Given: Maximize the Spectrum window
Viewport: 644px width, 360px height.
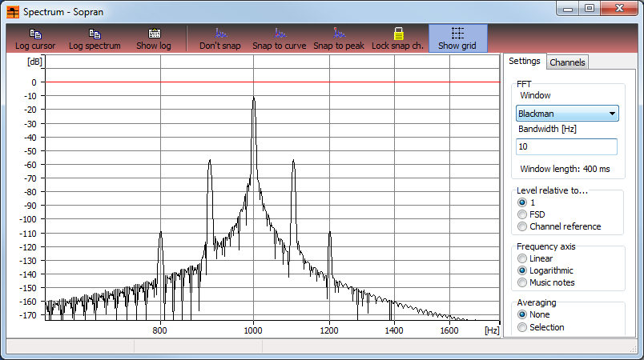Looking at the screenshot, I should click(x=589, y=9).
